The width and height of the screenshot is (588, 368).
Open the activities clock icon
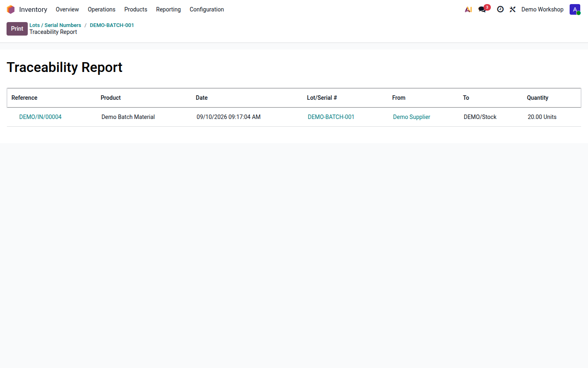pyautogui.click(x=500, y=9)
